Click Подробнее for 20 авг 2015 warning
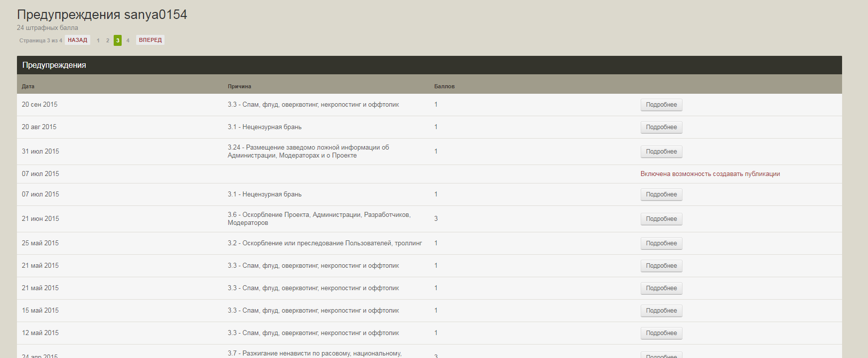 tap(661, 127)
